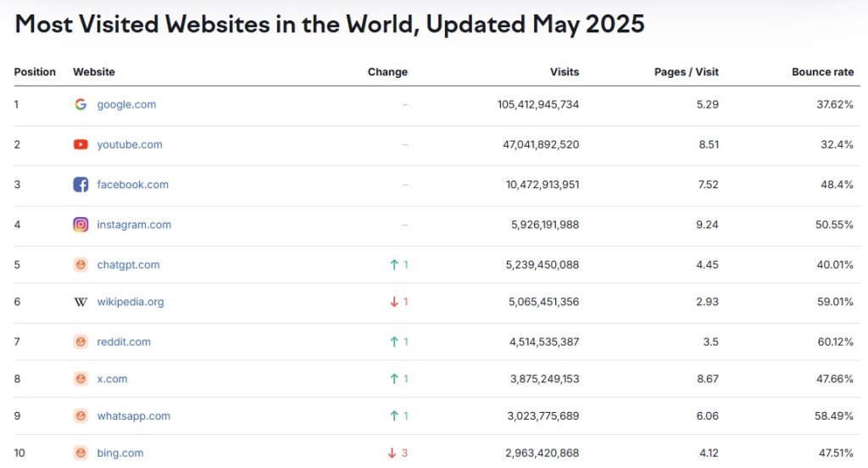Click the visits value 4,514,535,387

(x=544, y=342)
